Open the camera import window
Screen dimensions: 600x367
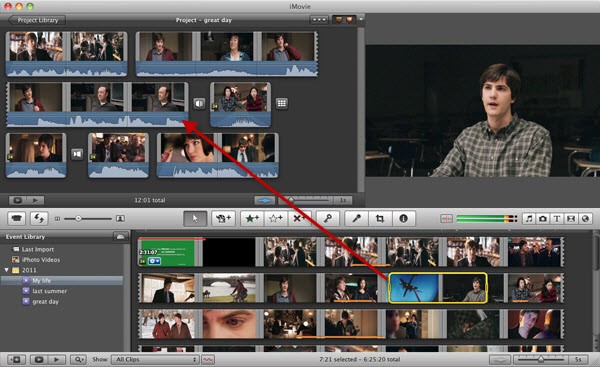click(x=16, y=219)
